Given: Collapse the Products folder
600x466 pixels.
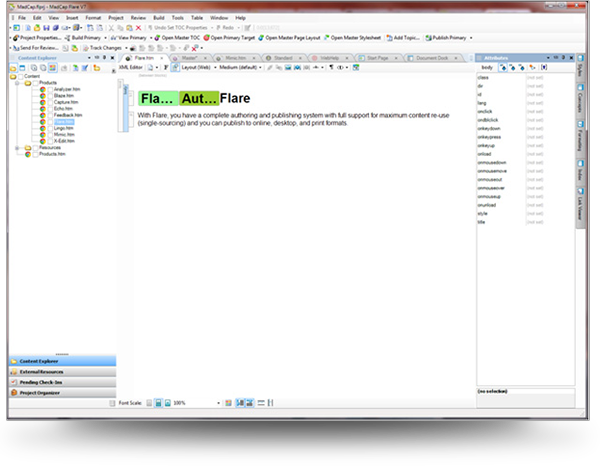Looking at the screenshot, I should coord(17,83).
